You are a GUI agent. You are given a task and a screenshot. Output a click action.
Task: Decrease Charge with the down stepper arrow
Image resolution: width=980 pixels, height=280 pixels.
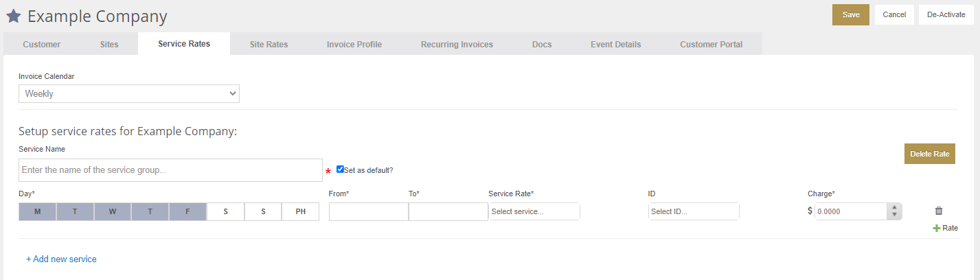click(x=894, y=215)
